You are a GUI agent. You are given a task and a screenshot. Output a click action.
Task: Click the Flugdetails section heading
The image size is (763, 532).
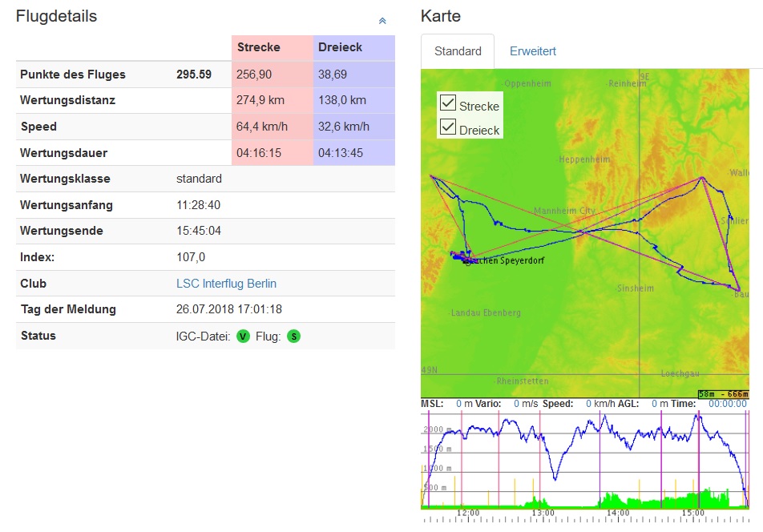[x=56, y=16]
